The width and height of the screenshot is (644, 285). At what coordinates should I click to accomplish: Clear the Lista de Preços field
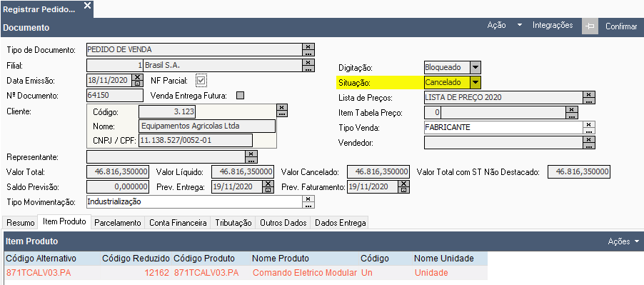[589, 94]
